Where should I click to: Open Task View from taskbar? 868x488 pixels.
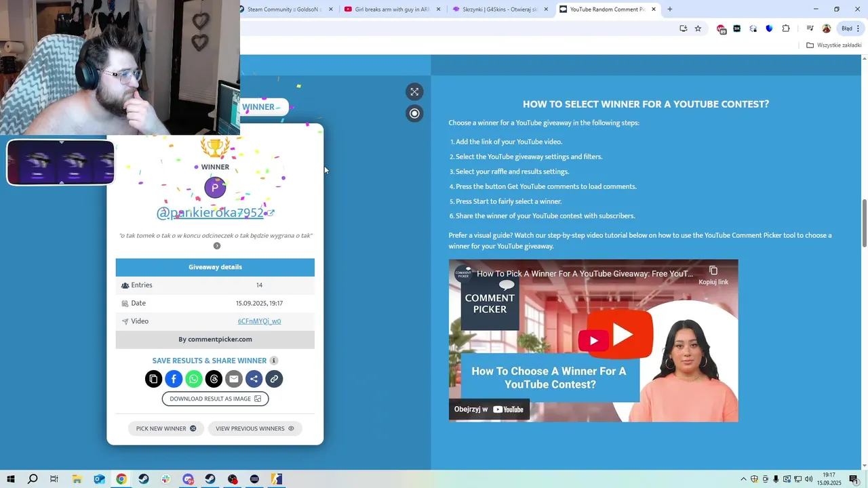(x=54, y=479)
